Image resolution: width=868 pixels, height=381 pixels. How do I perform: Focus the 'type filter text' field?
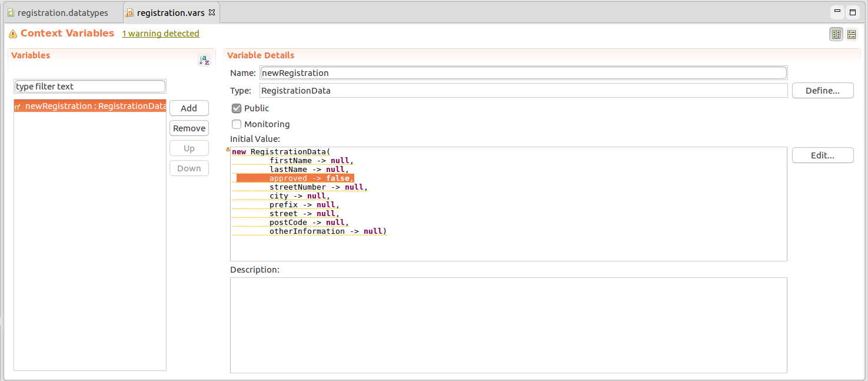[90, 87]
